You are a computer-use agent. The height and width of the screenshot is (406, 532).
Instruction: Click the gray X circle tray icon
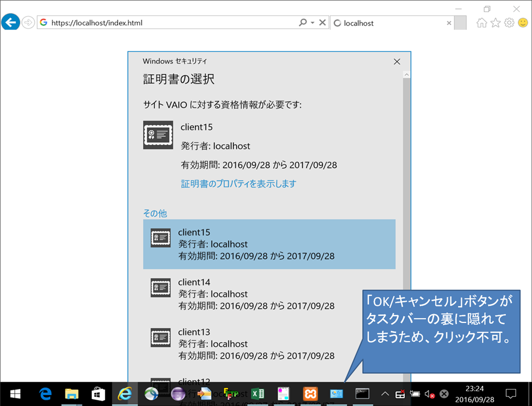444,394
